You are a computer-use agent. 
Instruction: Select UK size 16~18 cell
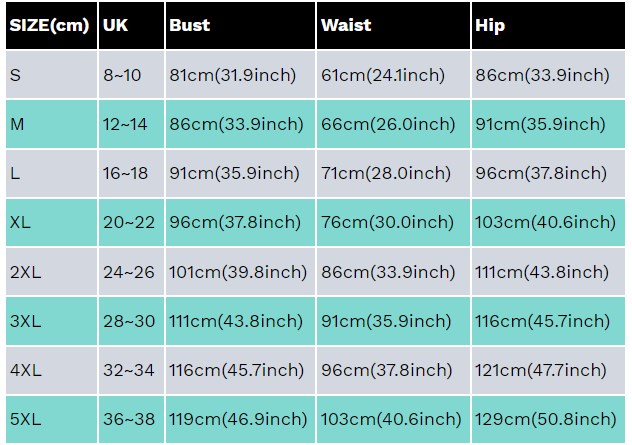(x=131, y=173)
